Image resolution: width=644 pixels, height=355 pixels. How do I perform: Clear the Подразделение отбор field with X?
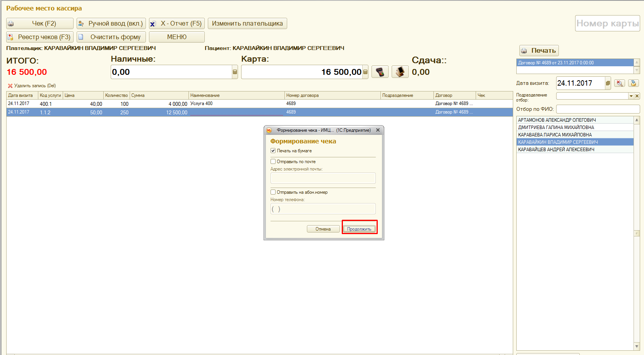point(637,96)
